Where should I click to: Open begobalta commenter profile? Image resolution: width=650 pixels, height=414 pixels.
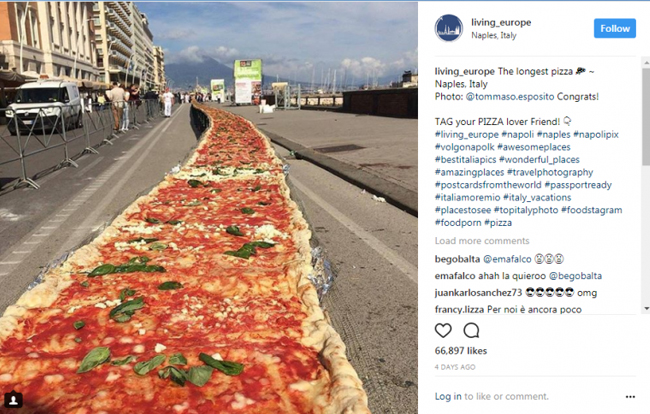457,259
